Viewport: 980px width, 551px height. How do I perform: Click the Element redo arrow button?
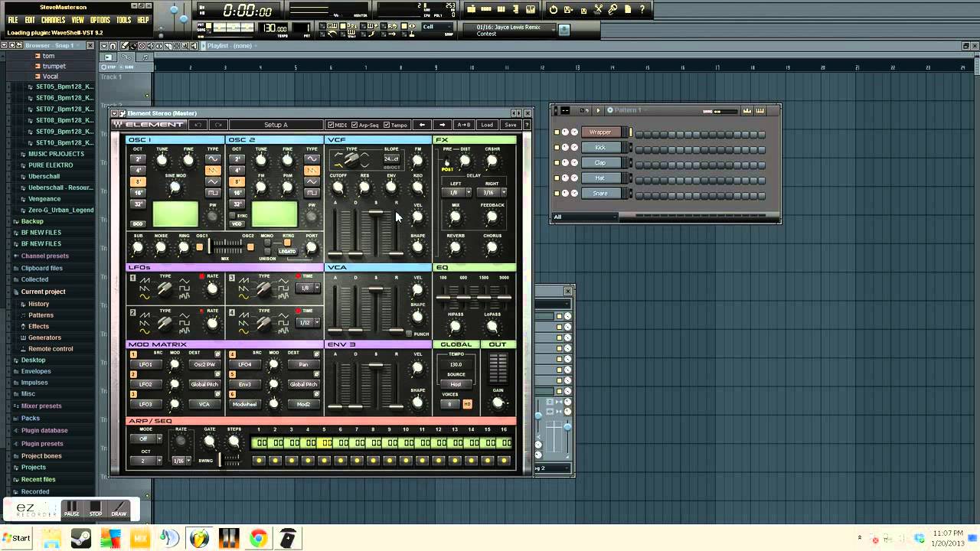(218, 125)
